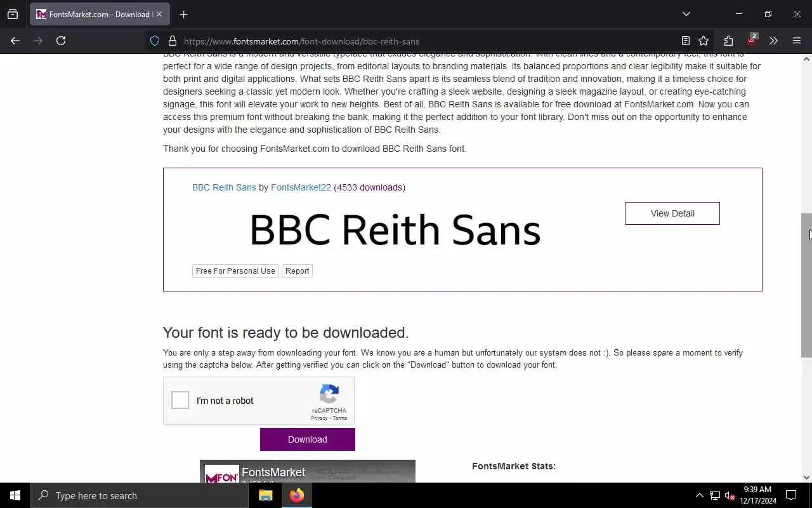Open the Firefox application hamburger menu
Image resolution: width=812 pixels, height=508 pixels.
tap(797, 41)
